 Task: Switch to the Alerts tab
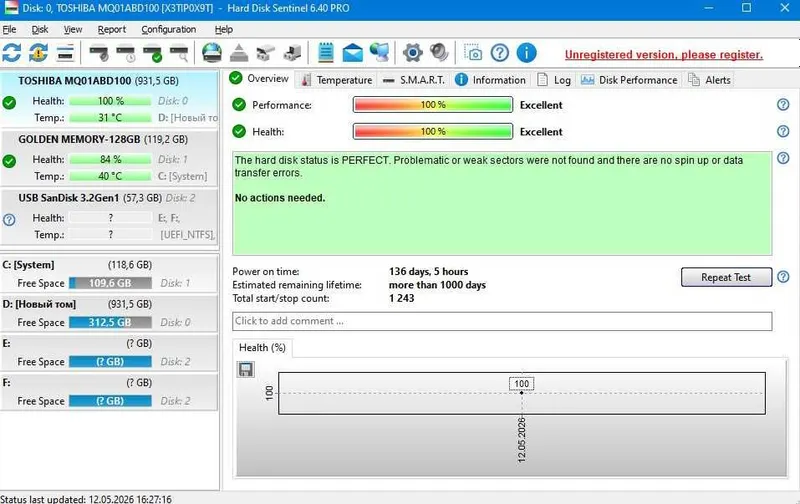click(x=709, y=80)
